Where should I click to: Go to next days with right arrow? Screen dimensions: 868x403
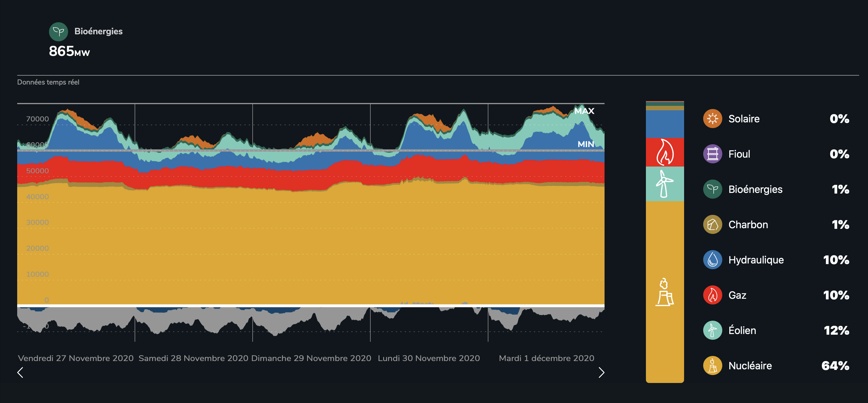click(x=601, y=372)
